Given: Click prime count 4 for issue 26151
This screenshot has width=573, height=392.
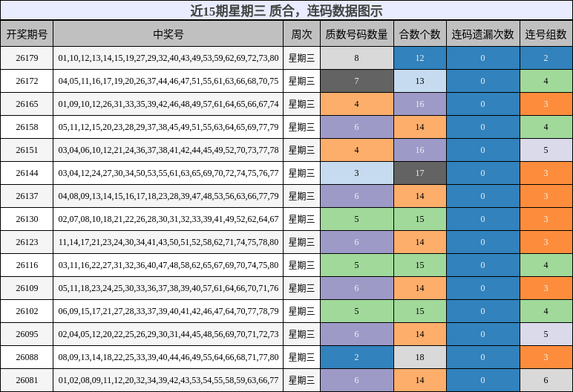Looking at the screenshot, I should point(357,150).
